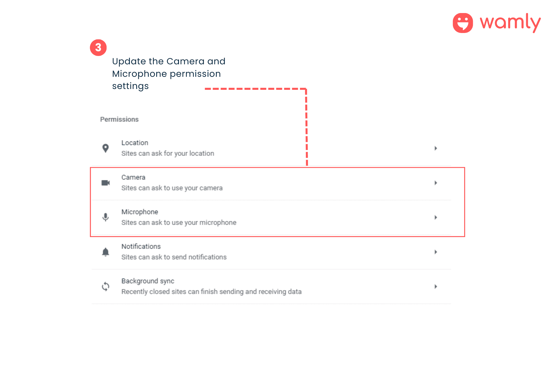Open the Camera permission row title

pos(133,177)
